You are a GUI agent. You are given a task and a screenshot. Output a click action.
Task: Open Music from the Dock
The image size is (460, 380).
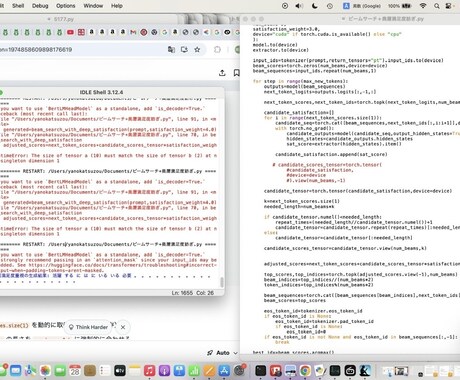tap(150, 370)
